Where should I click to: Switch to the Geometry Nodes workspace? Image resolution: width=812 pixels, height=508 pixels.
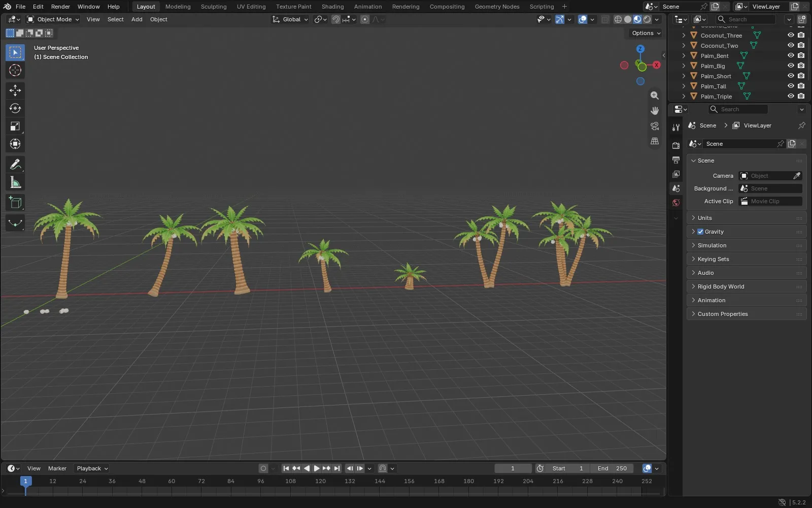(x=497, y=7)
